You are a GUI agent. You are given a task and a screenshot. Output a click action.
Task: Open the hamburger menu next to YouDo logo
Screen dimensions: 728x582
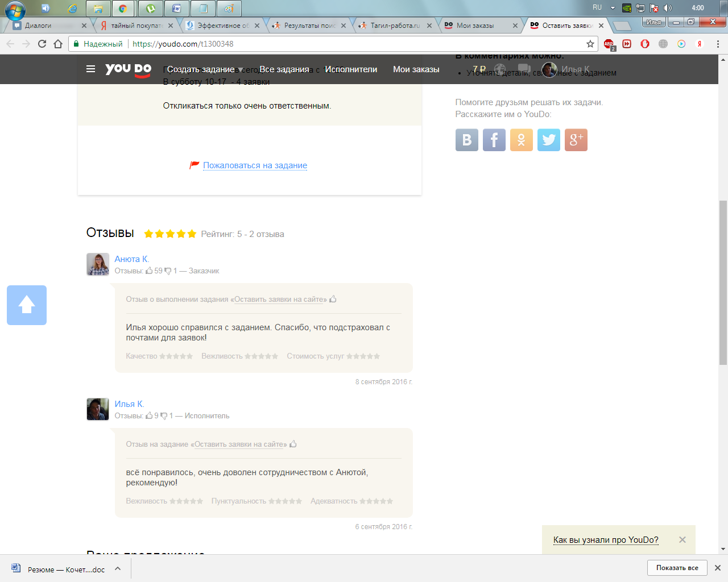pyautogui.click(x=90, y=69)
